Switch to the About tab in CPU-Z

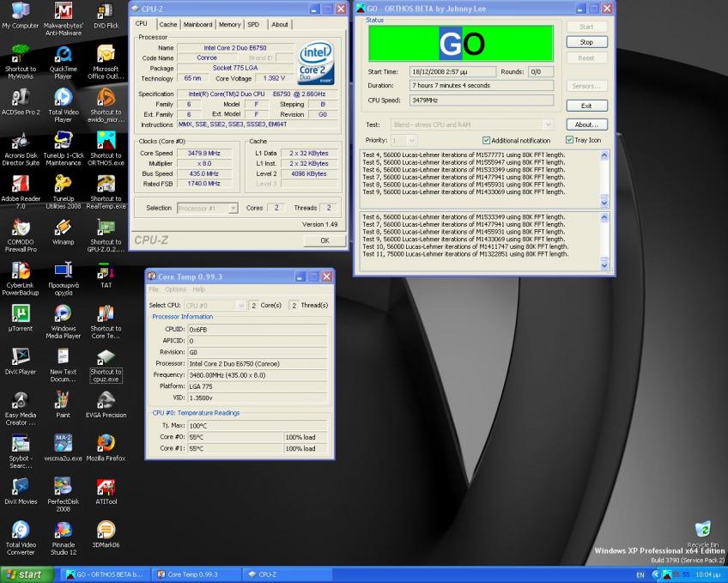click(x=280, y=25)
